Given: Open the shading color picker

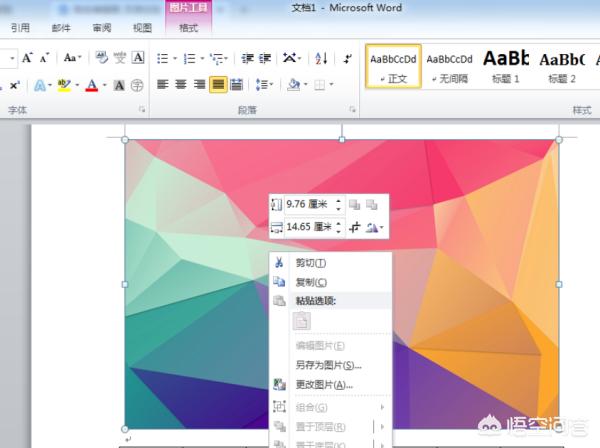Looking at the screenshot, I should (298, 85).
